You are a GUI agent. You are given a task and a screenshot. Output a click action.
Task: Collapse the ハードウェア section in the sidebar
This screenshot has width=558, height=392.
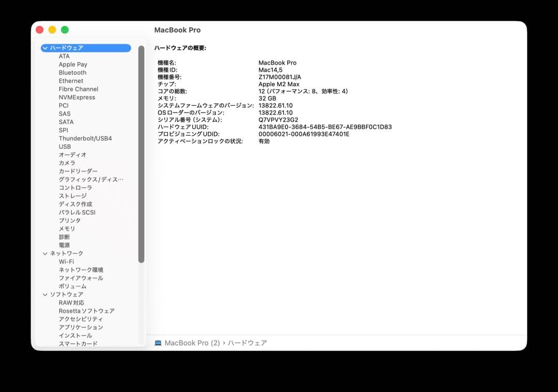pyautogui.click(x=45, y=48)
